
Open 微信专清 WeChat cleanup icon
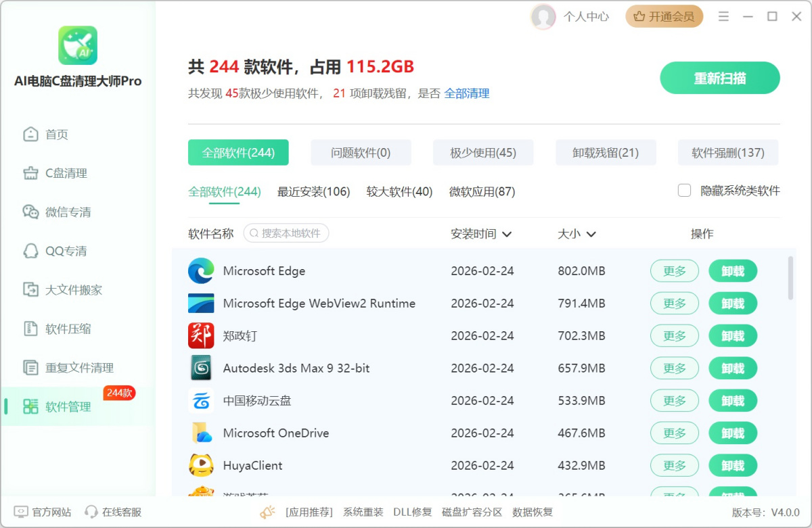[x=30, y=212]
